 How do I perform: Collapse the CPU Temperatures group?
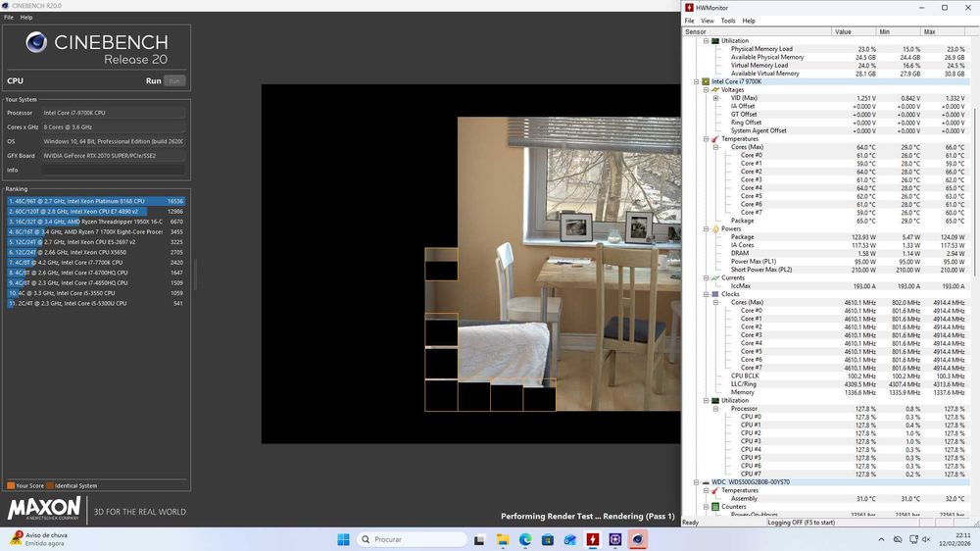(x=707, y=139)
